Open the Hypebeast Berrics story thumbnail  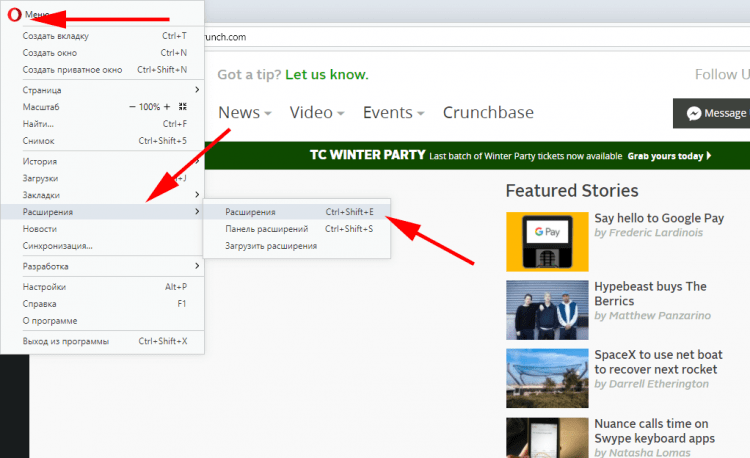point(546,309)
